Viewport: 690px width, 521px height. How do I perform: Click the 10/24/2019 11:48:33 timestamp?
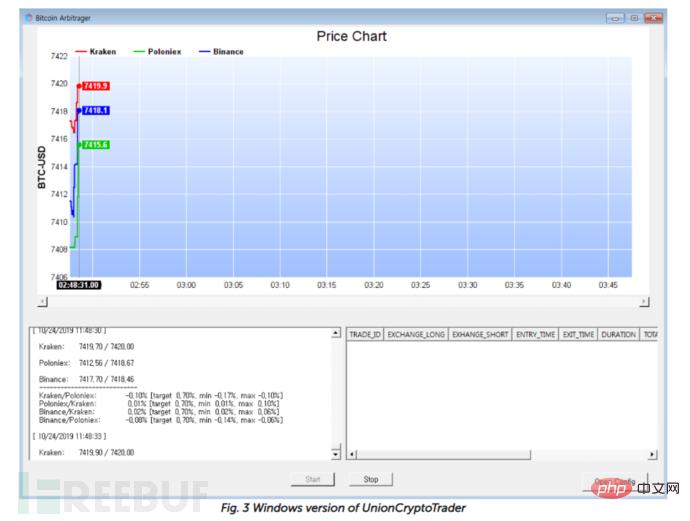[70, 436]
